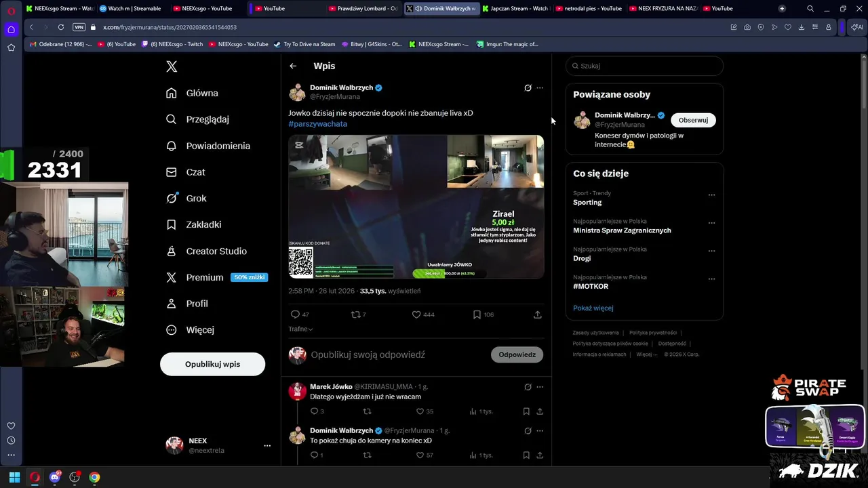Screen dimensions: 868x488
Task: Click Opera browser menu icon
Action: click(x=11, y=10)
